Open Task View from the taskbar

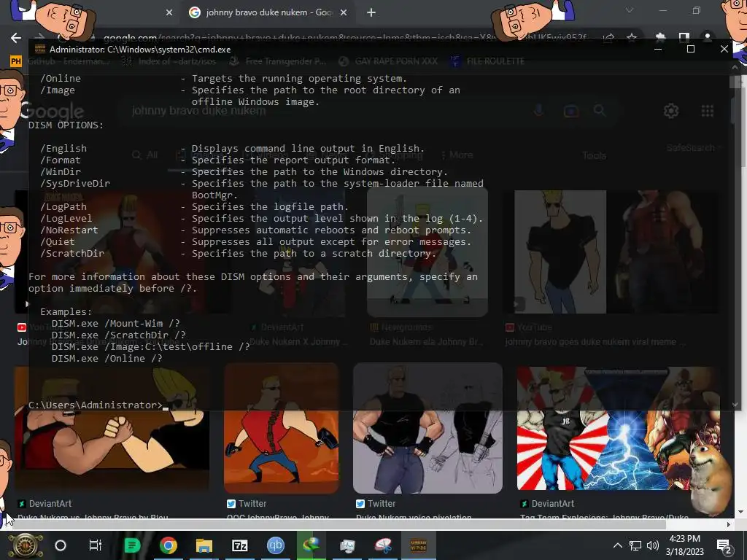96,545
